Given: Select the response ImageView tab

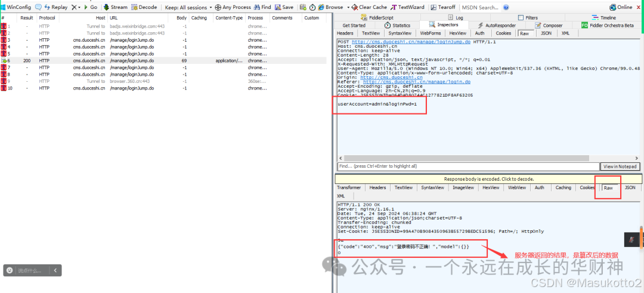Looking at the screenshot, I should 463,187.
